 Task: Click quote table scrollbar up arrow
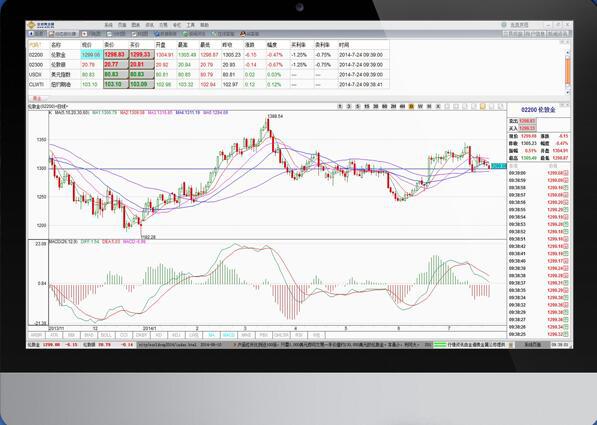tap(568, 52)
